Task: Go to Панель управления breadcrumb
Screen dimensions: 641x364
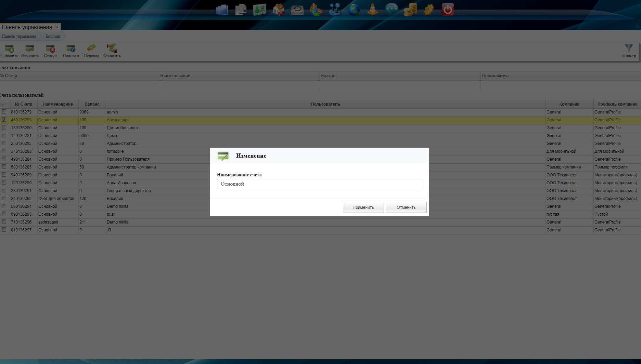Action: pos(19,36)
